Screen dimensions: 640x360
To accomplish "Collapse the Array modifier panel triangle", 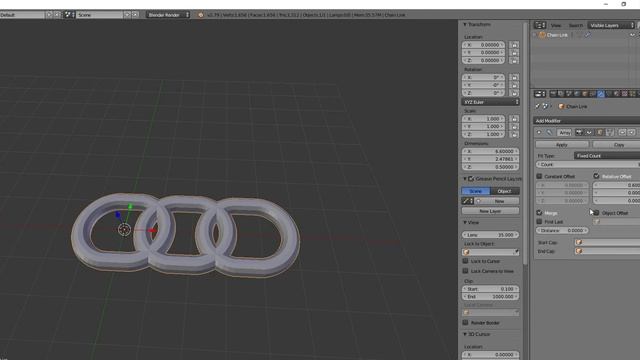I will point(539,132).
